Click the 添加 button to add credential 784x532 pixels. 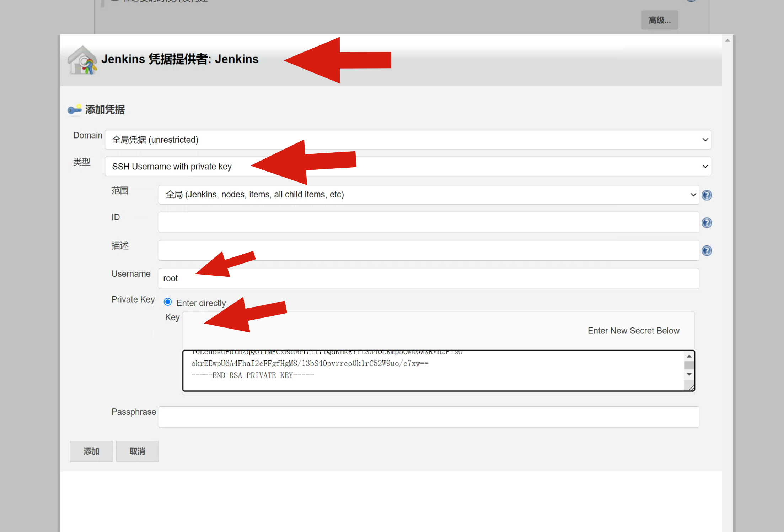(x=91, y=451)
